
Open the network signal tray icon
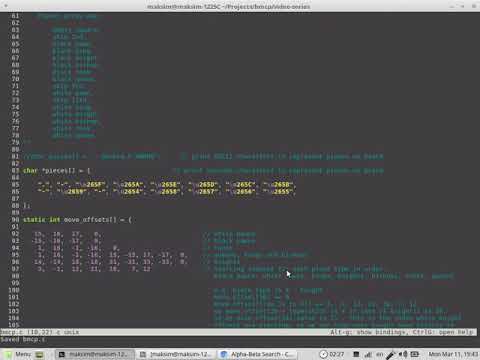click(368, 354)
